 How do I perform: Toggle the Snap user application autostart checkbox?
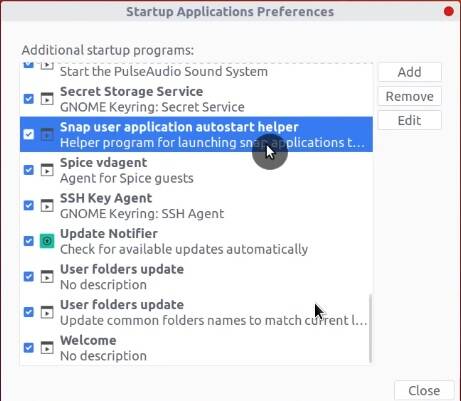point(29,134)
